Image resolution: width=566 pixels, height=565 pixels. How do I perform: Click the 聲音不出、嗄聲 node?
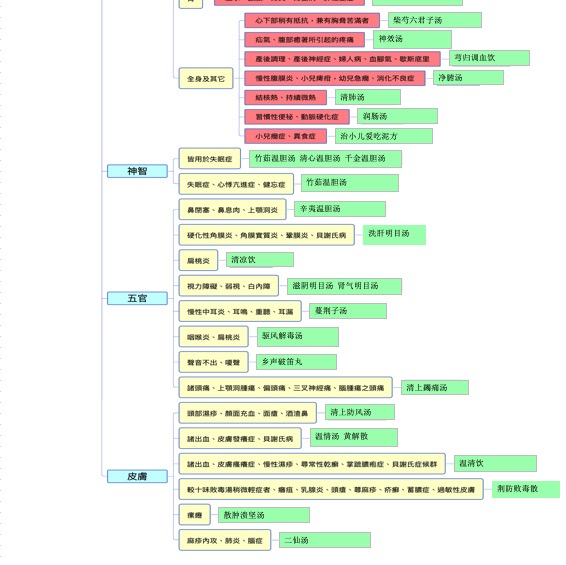[x=213, y=362]
